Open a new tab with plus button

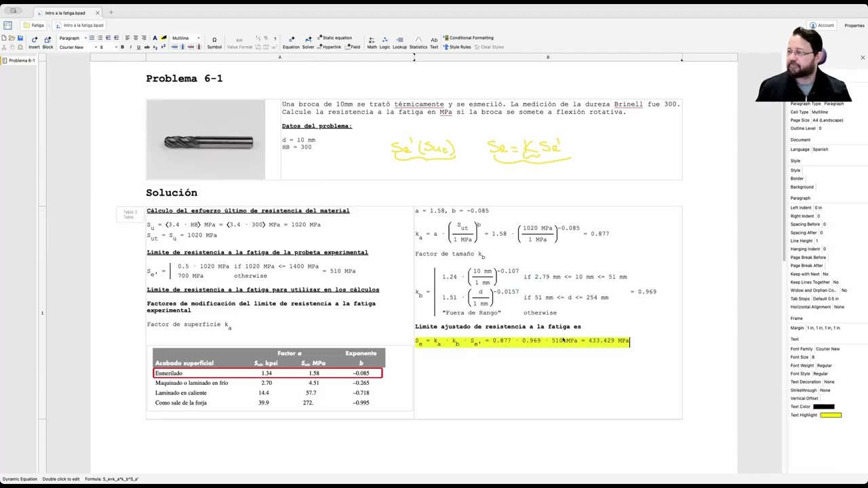[111, 12]
